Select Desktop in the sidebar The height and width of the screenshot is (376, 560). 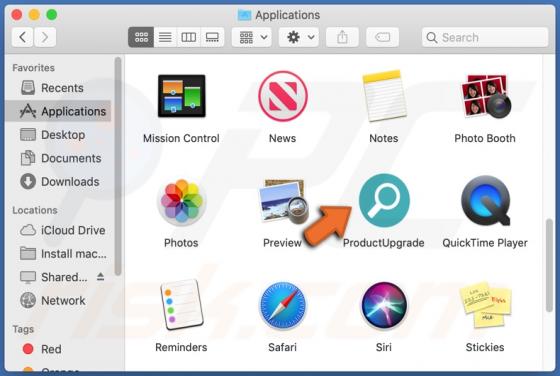tap(58, 135)
